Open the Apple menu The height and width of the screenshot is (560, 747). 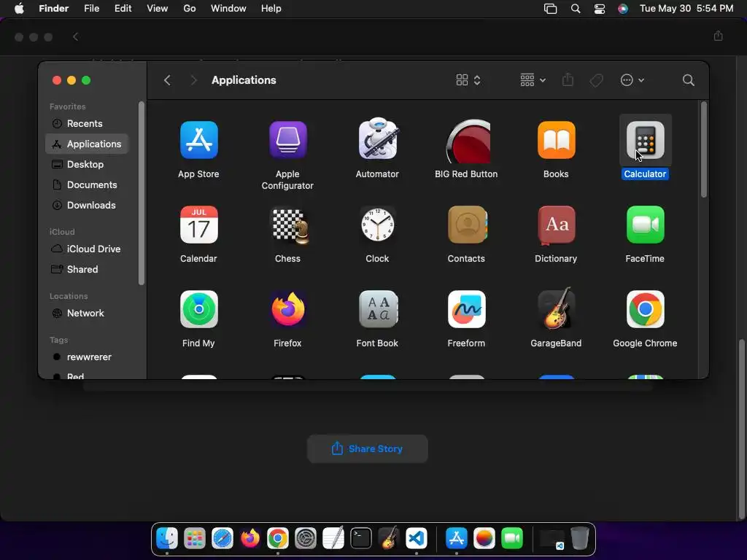coord(19,9)
